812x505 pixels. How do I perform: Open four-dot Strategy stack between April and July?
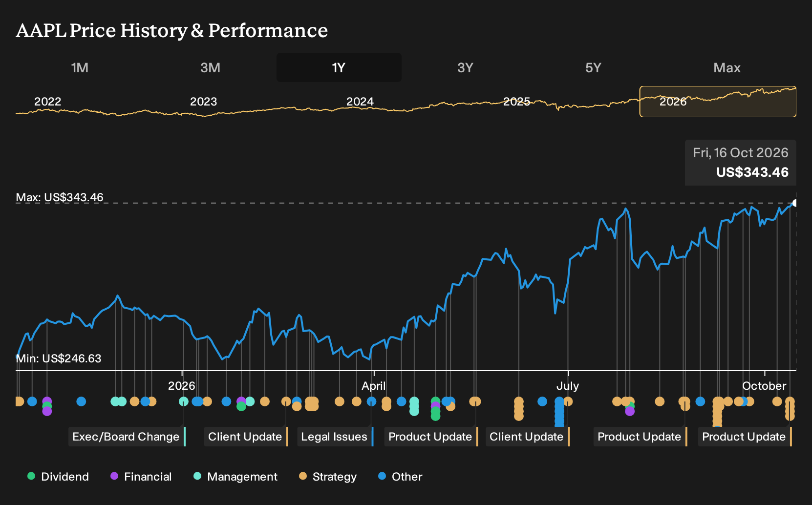(x=519, y=409)
